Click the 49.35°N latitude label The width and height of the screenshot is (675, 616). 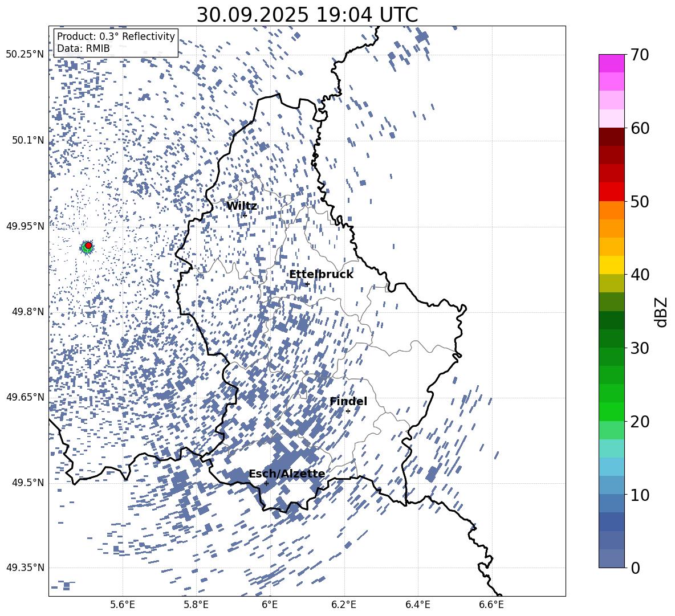[x=25, y=568]
